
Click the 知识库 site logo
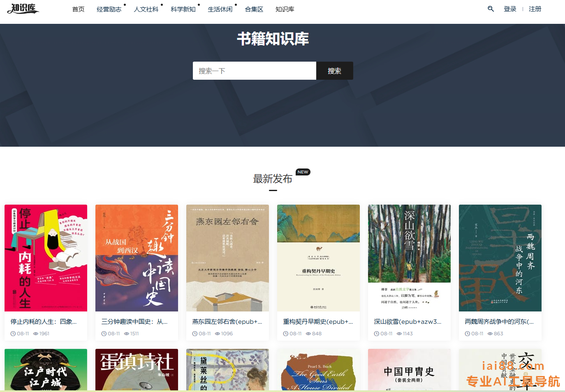pyautogui.click(x=23, y=9)
